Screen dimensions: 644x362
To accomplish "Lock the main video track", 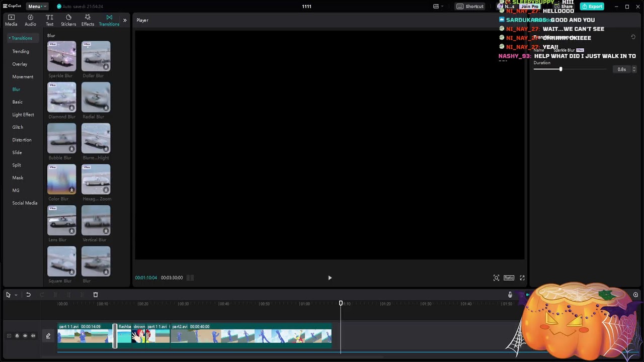I will (17, 336).
